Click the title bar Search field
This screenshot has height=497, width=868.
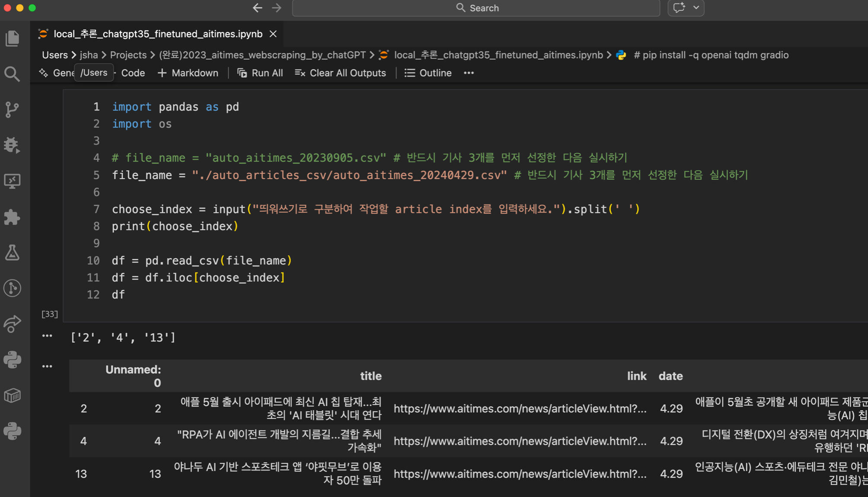(476, 8)
